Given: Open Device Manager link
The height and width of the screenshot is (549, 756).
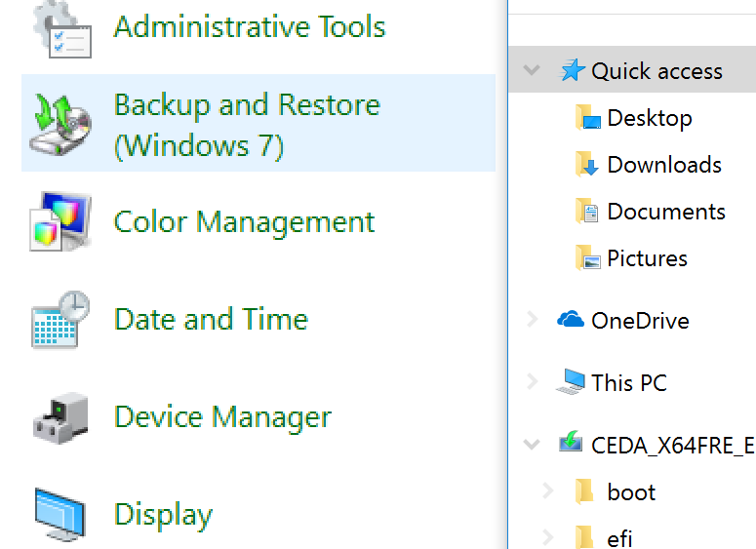Looking at the screenshot, I should 222,417.
